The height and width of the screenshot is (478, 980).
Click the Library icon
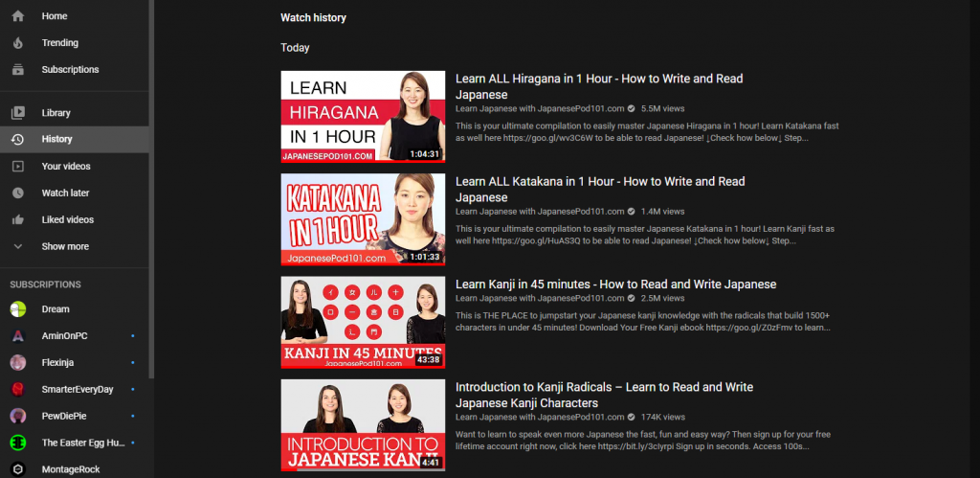pyautogui.click(x=18, y=113)
